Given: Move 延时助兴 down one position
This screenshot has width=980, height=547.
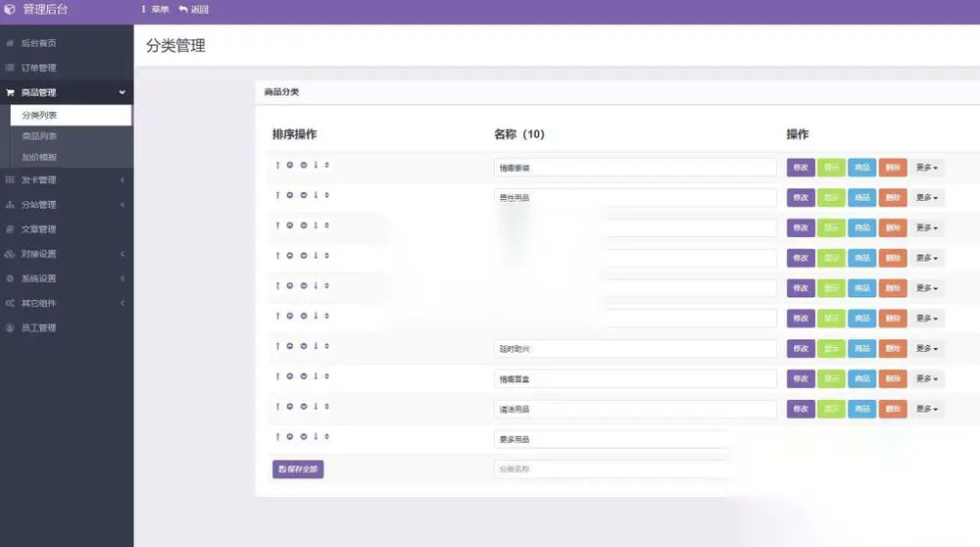Looking at the screenshot, I should point(304,346).
